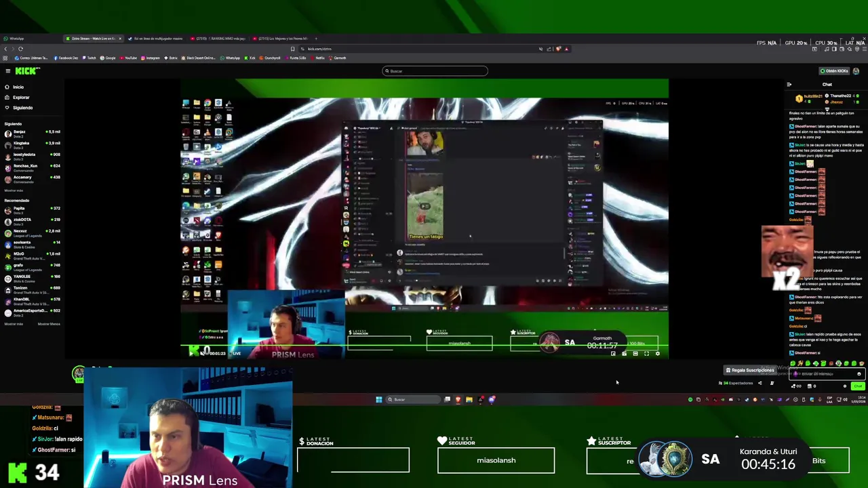Collapse the Chat panel
The height and width of the screenshot is (488, 868).
789,85
